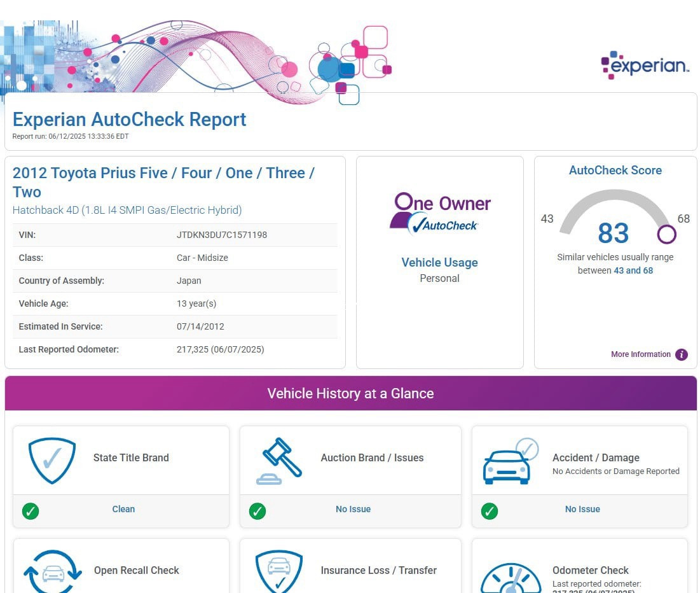This screenshot has height=593, width=700.
Task: Click the Country of Assembly: label
Action: [61, 281]
